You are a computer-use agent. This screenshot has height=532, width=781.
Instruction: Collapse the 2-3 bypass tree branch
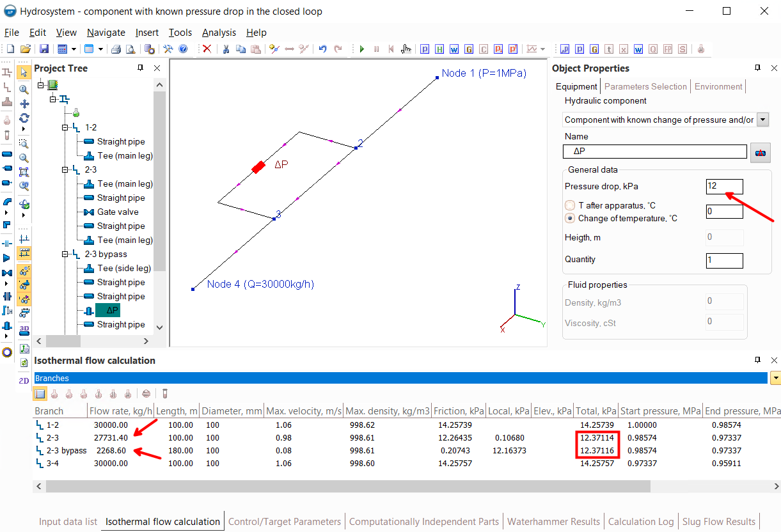click(x=65, y=254)
